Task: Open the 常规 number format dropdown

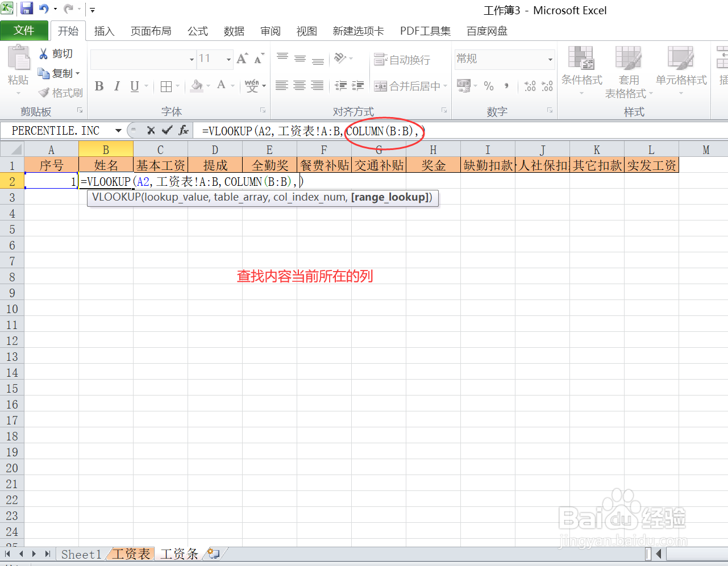Action: click(x=550, y=59)
